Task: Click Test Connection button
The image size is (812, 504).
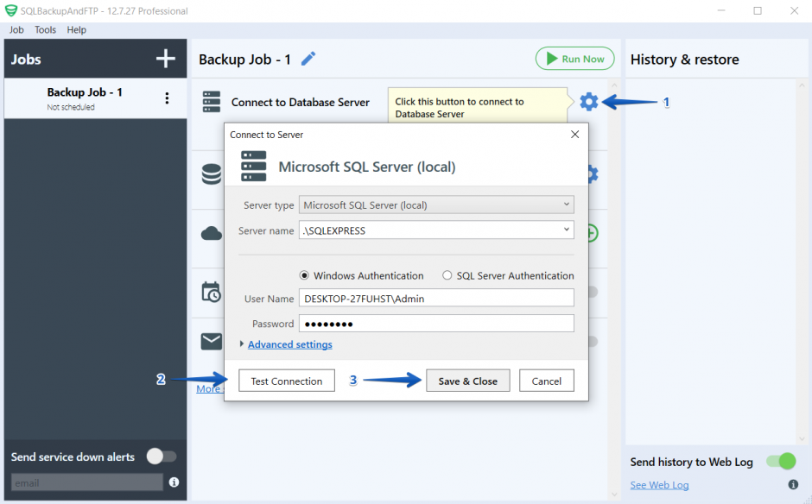Action: (x=287, y=381)
